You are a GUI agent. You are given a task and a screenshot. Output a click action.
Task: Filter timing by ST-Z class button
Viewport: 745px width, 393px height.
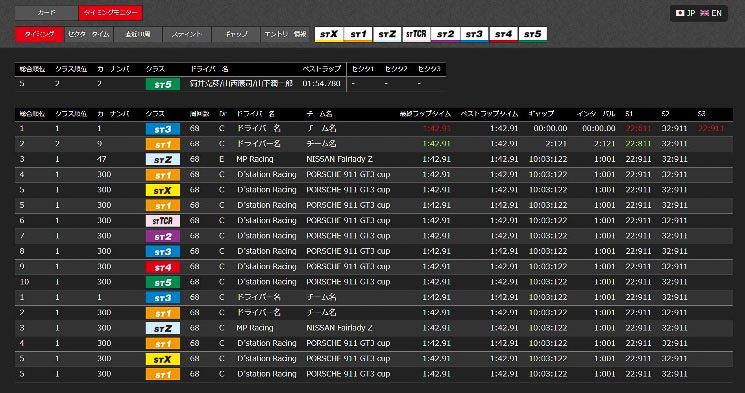387,34
